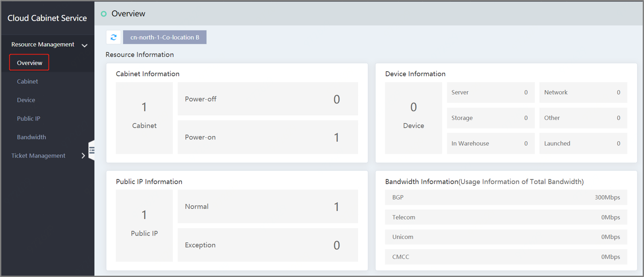This screenshot has height=277, width=644.
Task: Click the Normal public IP count
Action: tap(268, 206)
